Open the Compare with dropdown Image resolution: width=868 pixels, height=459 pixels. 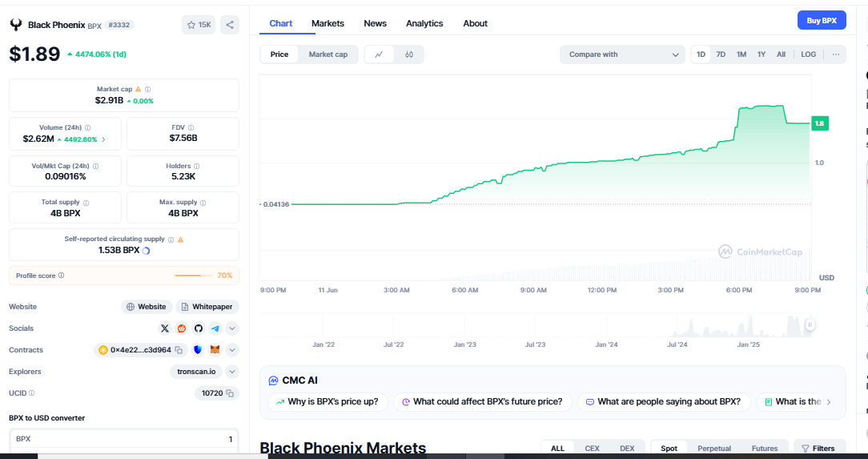pos(623,54)
